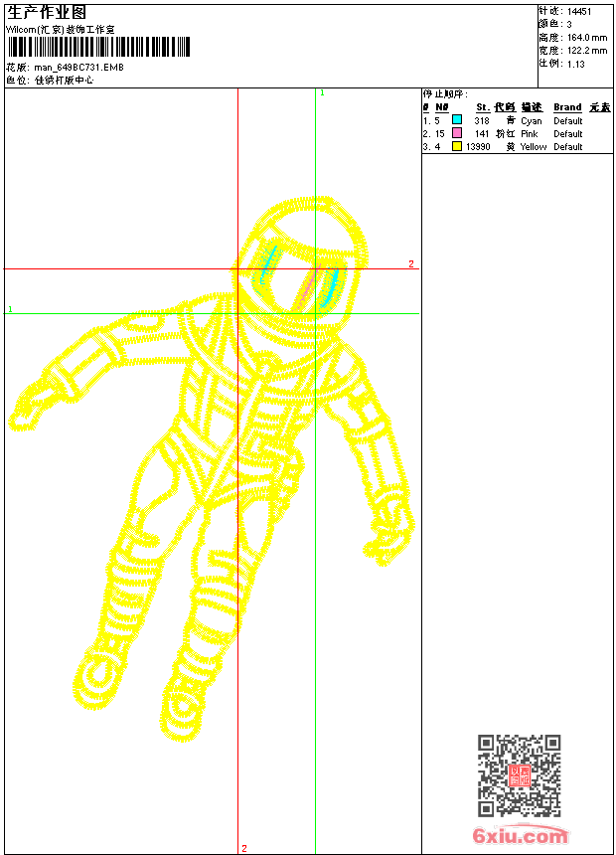This screenshot has width=616, height=855.
Task: Click the red marker 2 at bottom
Action: point(243,848)
